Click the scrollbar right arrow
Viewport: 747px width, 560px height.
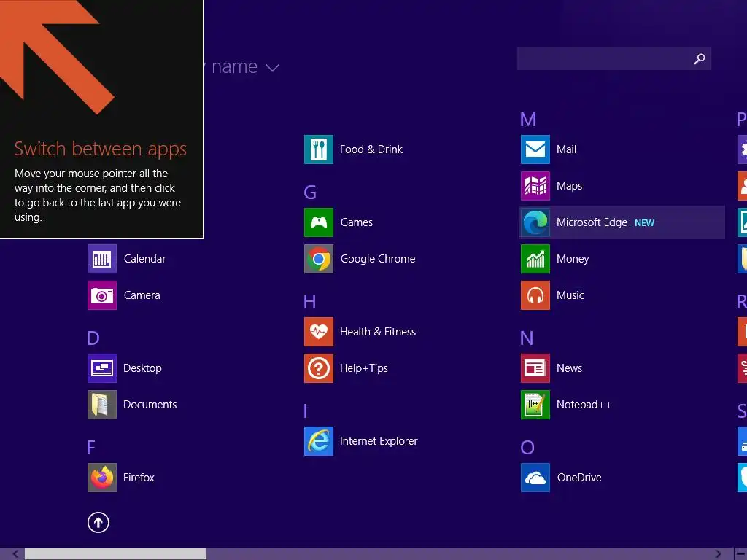pos(718,554)
